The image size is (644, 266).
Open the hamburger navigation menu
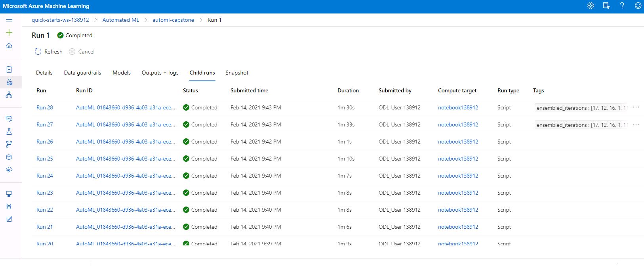tap(9, 20)
